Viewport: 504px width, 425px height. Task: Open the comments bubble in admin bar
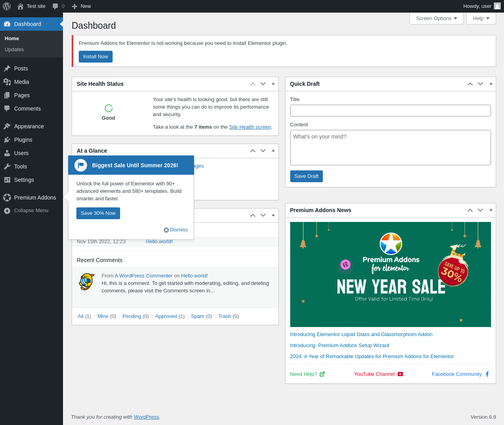[56, 6]
